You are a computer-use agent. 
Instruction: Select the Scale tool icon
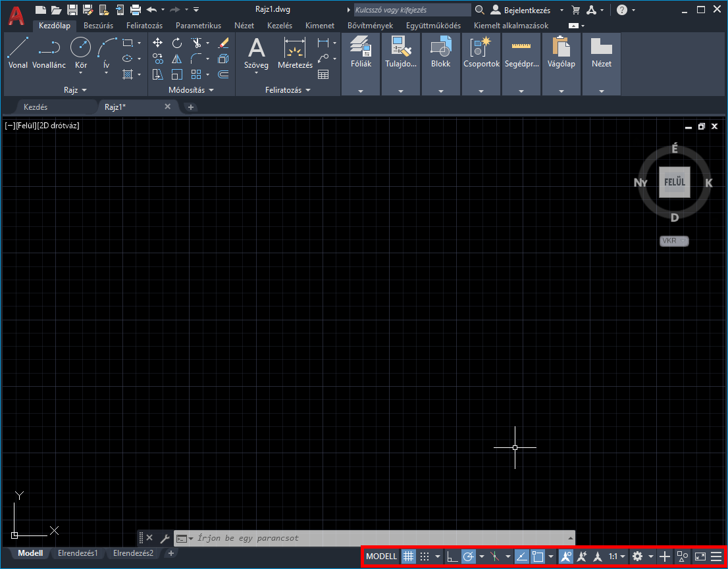coord(177,74)
